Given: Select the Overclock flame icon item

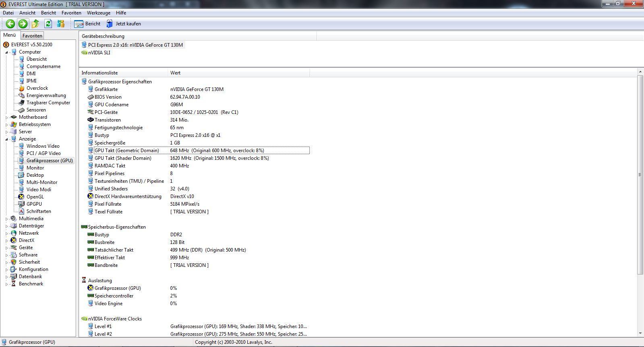Looking at the screenshot, I should pyautogui.click(x=21, y=88).
